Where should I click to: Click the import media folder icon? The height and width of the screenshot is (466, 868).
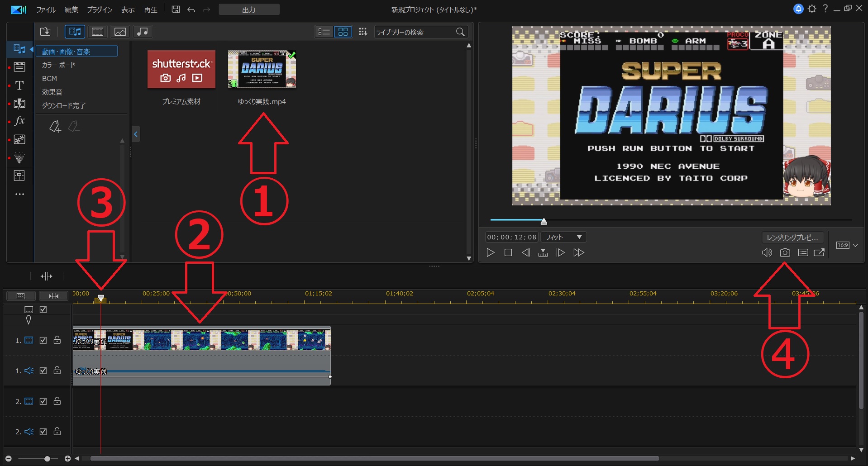click(45, 32)
